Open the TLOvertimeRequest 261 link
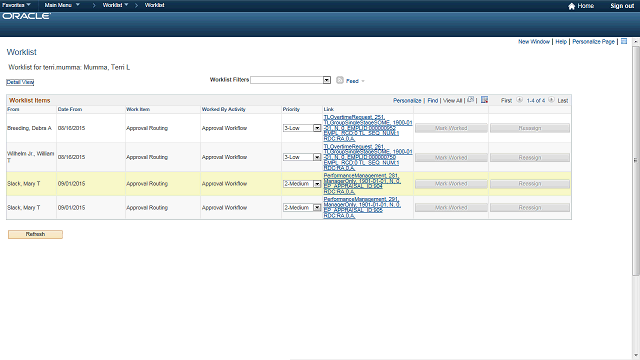 click(x=368, y=157)
